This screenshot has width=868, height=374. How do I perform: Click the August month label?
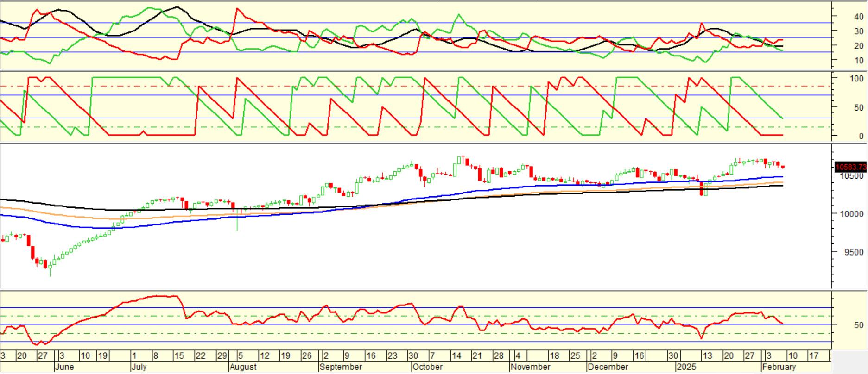243,367
